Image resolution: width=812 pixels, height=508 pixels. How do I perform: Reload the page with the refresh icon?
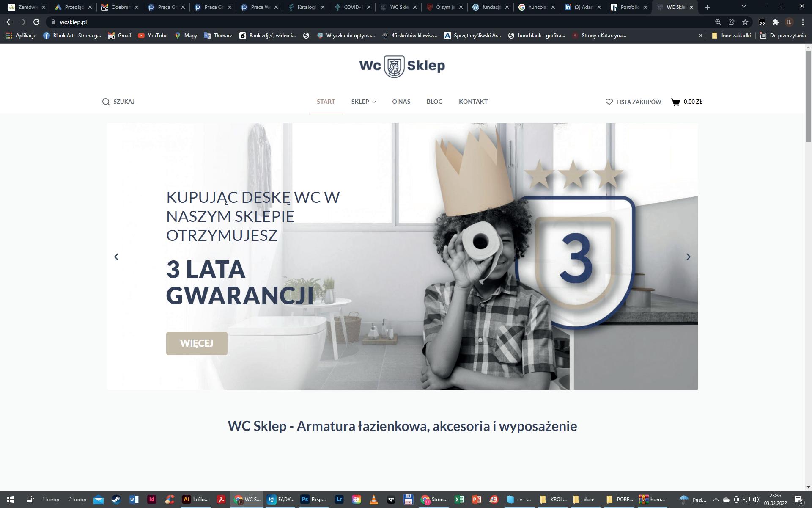[36, 22]
